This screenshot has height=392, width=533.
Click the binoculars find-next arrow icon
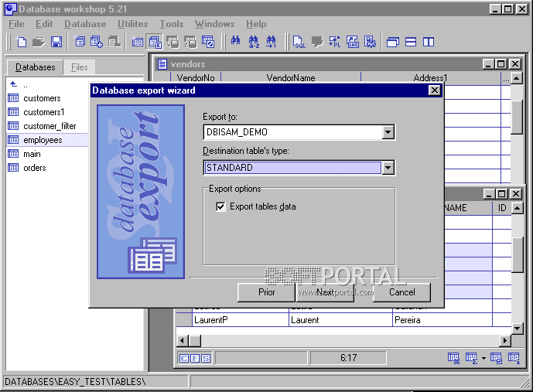point(271,42)
